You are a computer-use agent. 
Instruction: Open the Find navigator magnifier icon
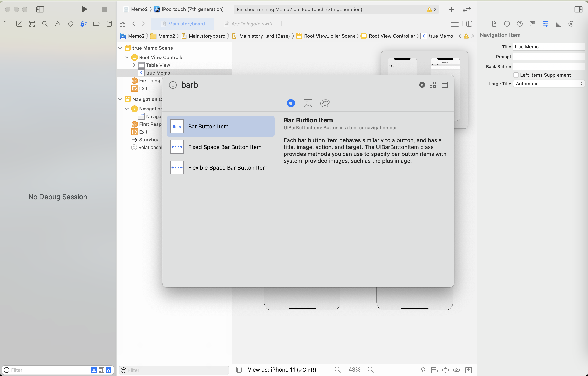[x=45, y=24]
